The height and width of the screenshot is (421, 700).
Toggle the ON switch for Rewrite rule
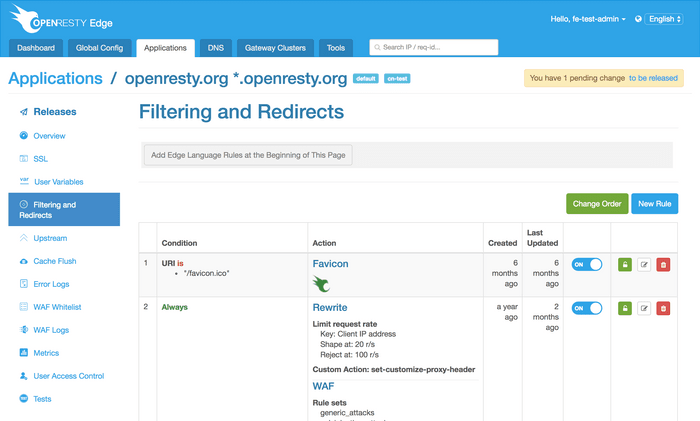[x=587, y=308]
